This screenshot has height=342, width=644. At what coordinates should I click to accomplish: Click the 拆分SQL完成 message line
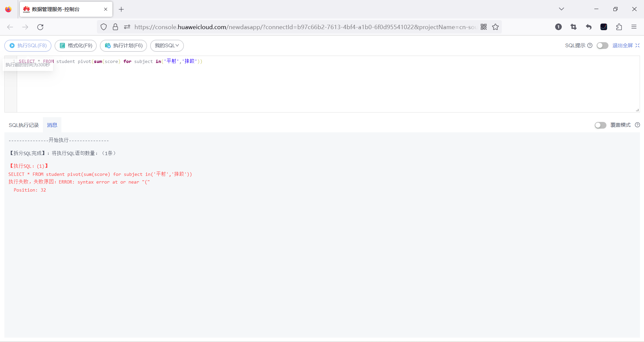62,153
